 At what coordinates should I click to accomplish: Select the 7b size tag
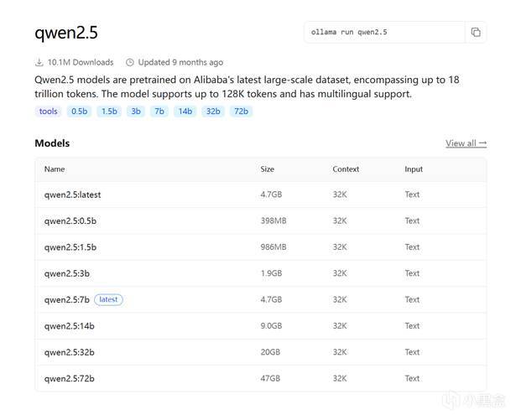pos(159,111)
